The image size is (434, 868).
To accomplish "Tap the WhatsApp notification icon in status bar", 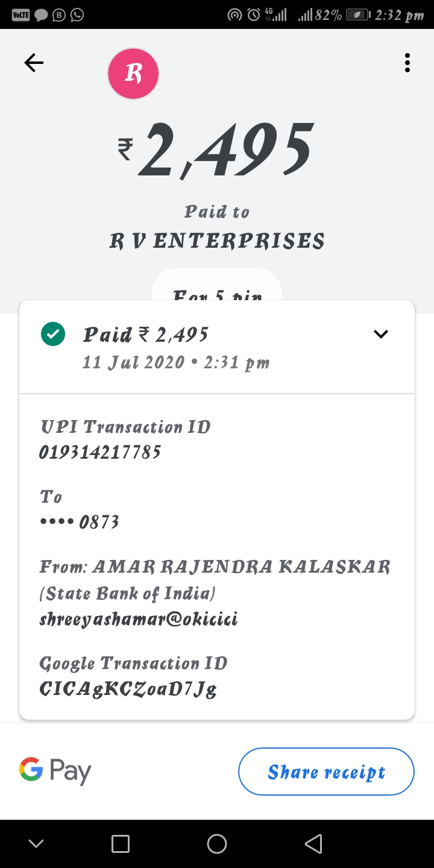I will pyautogui.click(x=77, y=14).
